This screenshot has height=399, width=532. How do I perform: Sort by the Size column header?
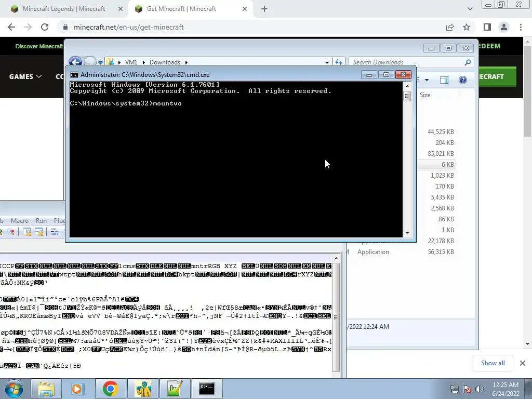[x=425, y=95]
